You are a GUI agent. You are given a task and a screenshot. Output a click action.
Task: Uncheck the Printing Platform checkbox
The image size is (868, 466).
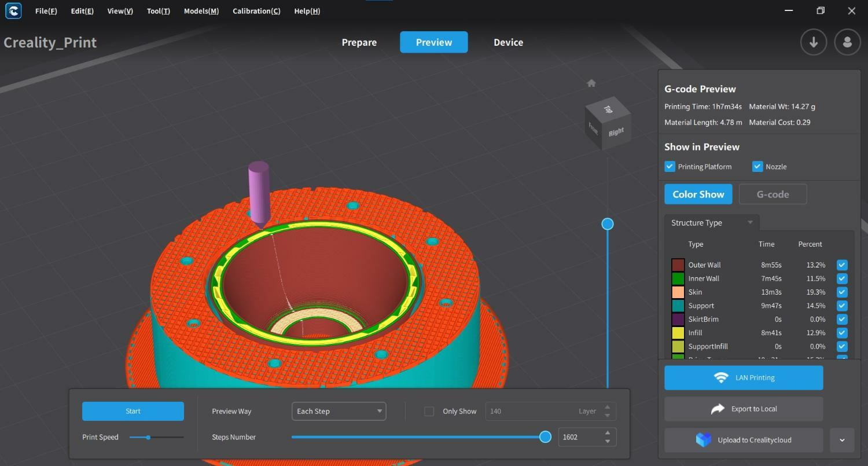tap(670, 167)
